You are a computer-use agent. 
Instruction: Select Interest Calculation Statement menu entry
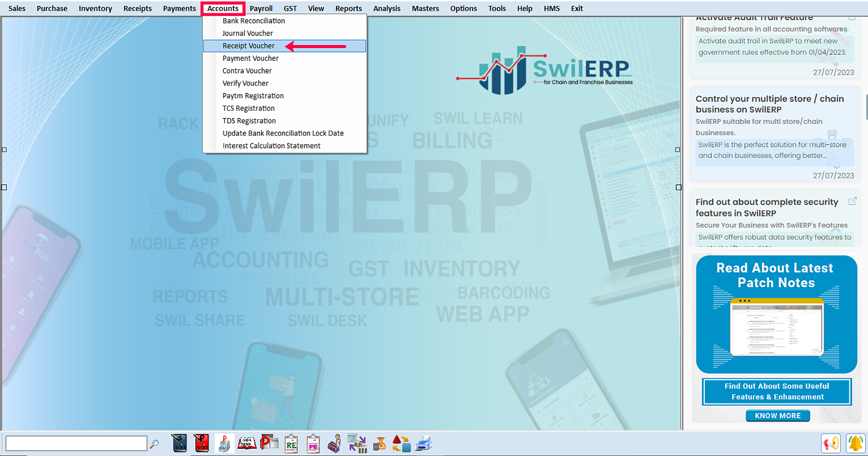(285, 146)
